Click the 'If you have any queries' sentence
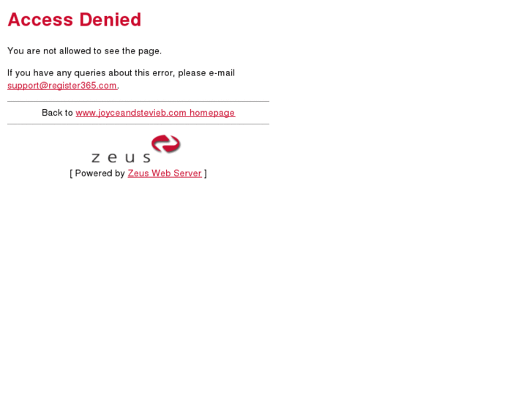The width and height of the screenshot is (532, 399). point(121,73)
